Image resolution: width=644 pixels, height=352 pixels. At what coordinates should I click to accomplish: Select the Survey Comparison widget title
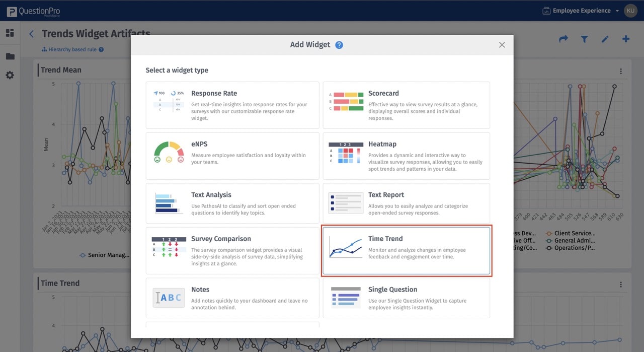(221, 239)
